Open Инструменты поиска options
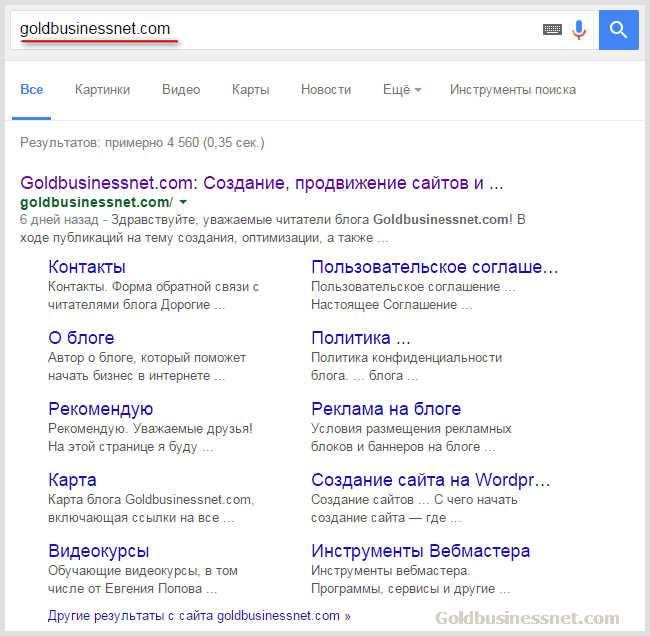This screenshot has width=650, height=636. pyautogui.click(x=513, y=90)
